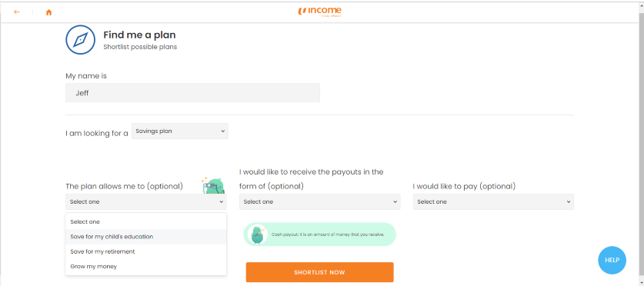This screenshot has width=644, height=286.
Task: Collapse the 'The plan allows me to' dropdown
Action: 145,202
